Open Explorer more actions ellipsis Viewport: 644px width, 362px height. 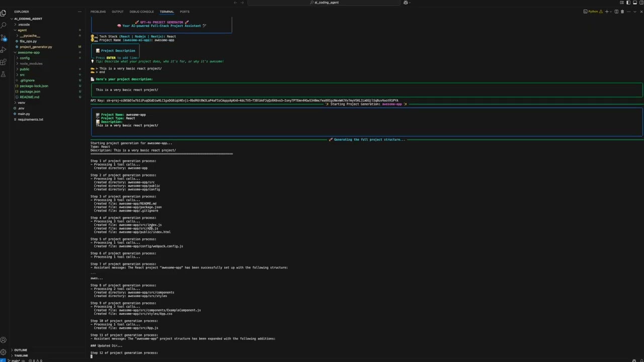79,12
